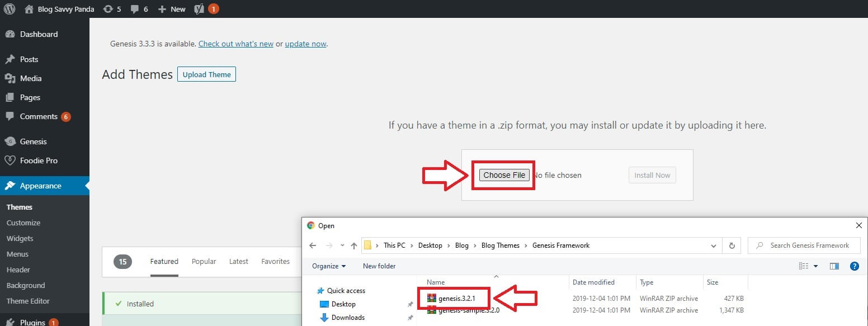
Task: Open the updates icon showing 5
Action: 108,9
